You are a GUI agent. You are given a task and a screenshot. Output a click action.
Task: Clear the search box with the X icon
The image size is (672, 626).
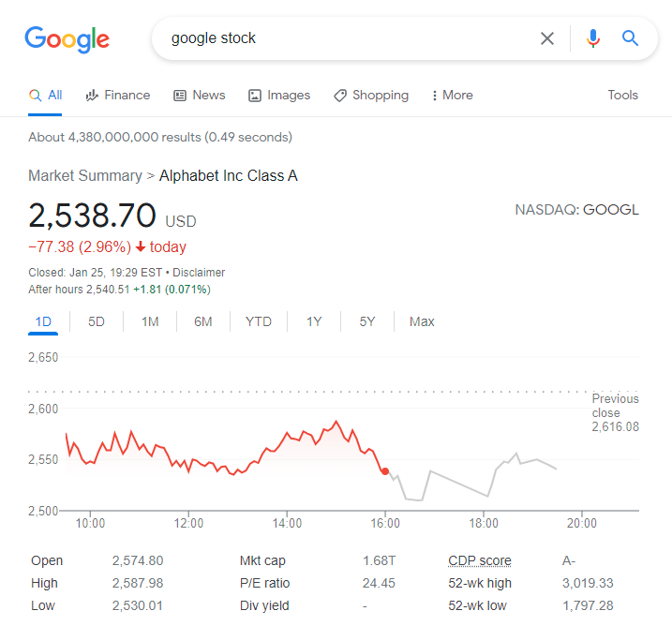click(x=547, y=38)
